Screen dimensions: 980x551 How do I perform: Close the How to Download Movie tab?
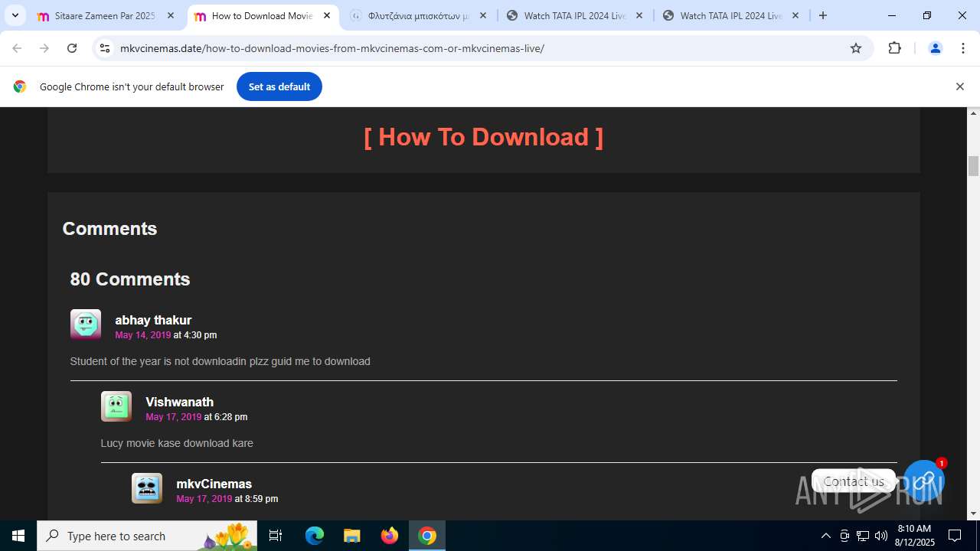click(x=327, y=15)
